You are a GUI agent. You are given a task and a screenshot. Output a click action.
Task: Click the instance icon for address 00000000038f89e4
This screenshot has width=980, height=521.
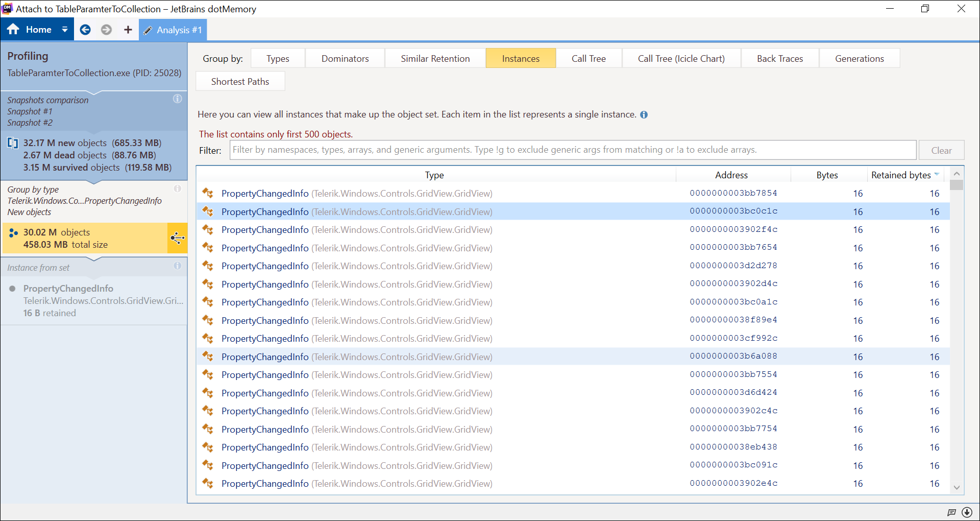[208, 320]
